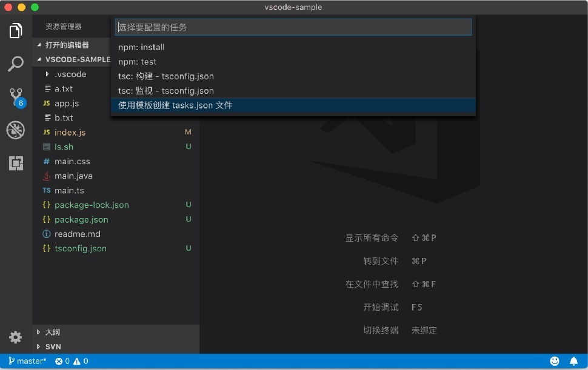Click the errors and warnings status indicator
This screenshot has width=588, height=370.
[x=72, y=361]
